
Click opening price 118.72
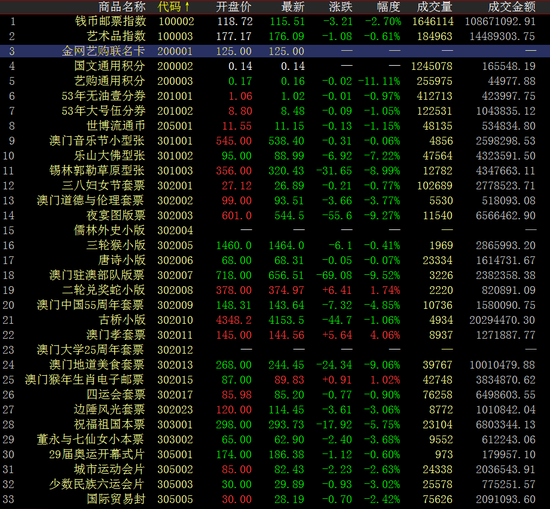click(x=235, y=21)
